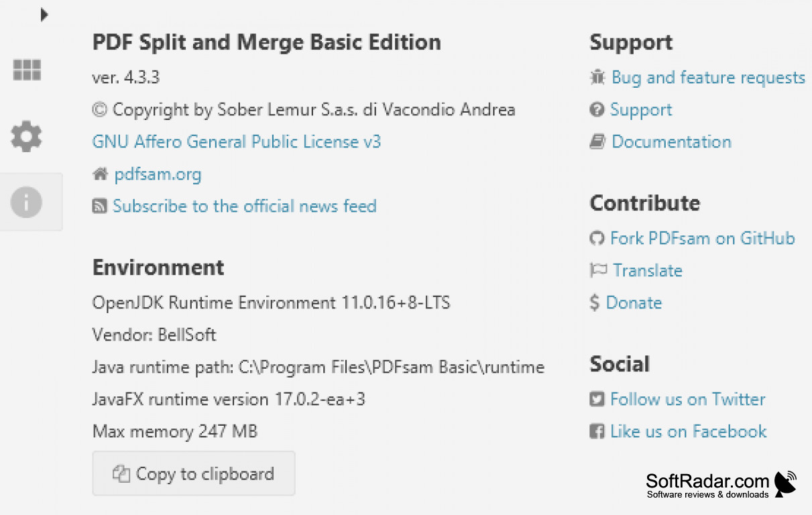The height and width of the screenshot is (515, 812).
Task: Subscribe to the official news feed
Action: tap(245, 206)
